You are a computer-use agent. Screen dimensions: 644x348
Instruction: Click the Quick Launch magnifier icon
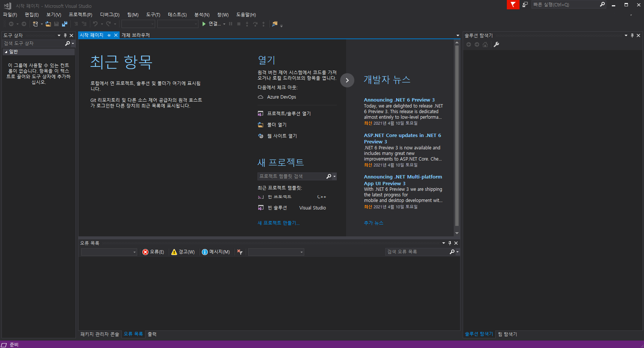click(602, 4)
